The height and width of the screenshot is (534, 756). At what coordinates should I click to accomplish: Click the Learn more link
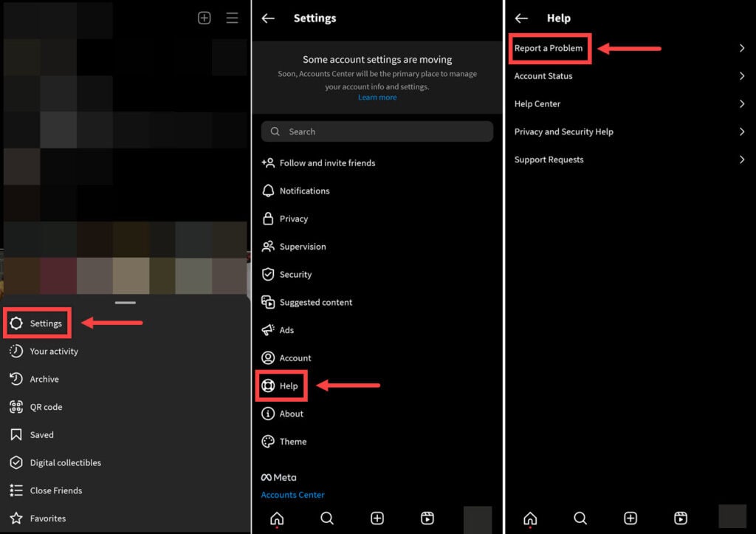click(x=377, y=97)
